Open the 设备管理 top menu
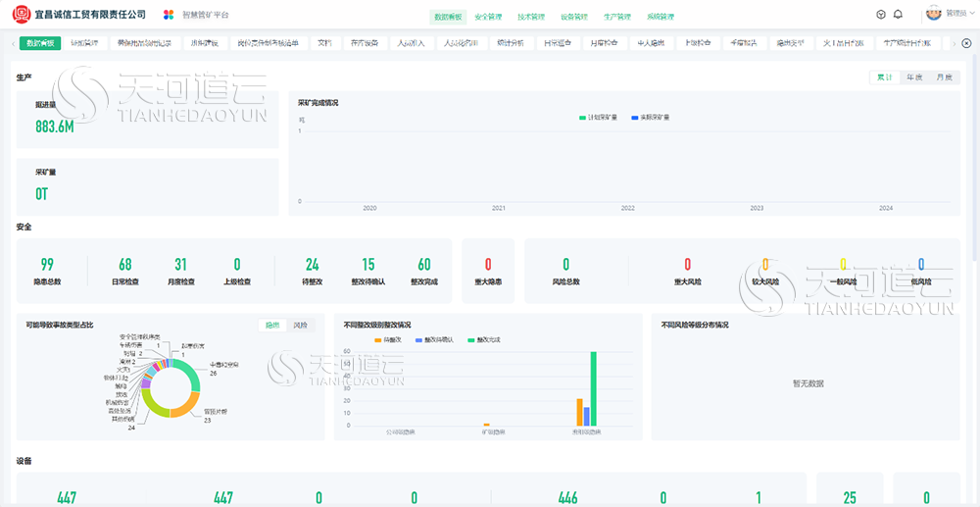 (x=574, y=17)
